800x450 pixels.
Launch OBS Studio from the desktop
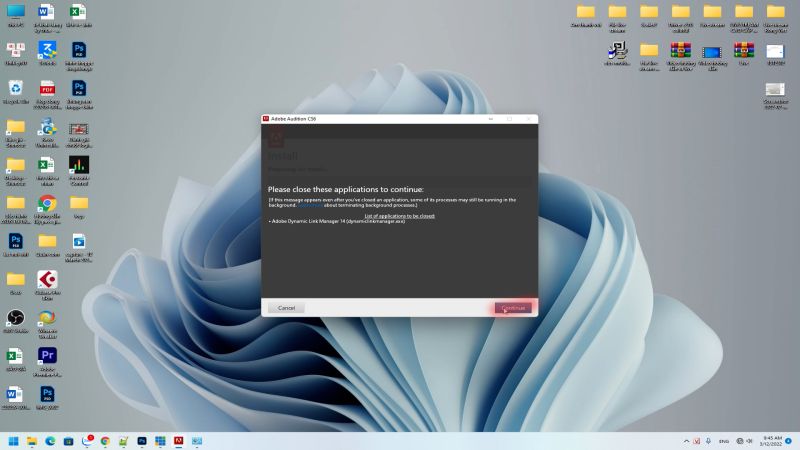coord(15,317)
